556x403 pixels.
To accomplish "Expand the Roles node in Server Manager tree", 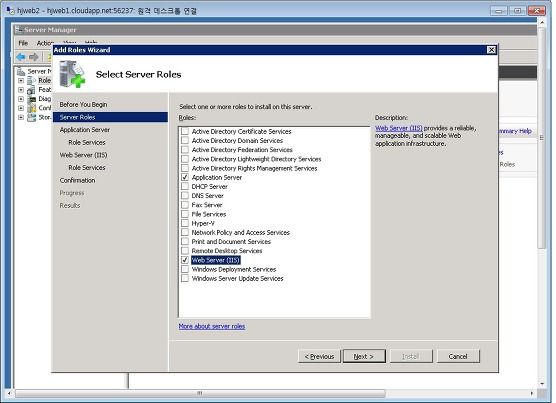I will 21,80.
